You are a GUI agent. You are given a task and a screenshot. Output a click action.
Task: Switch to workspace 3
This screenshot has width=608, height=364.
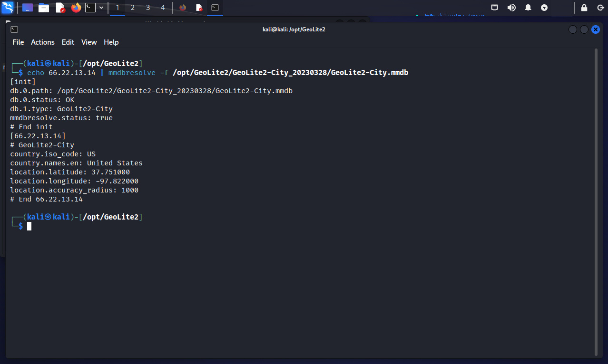point(148,8)
